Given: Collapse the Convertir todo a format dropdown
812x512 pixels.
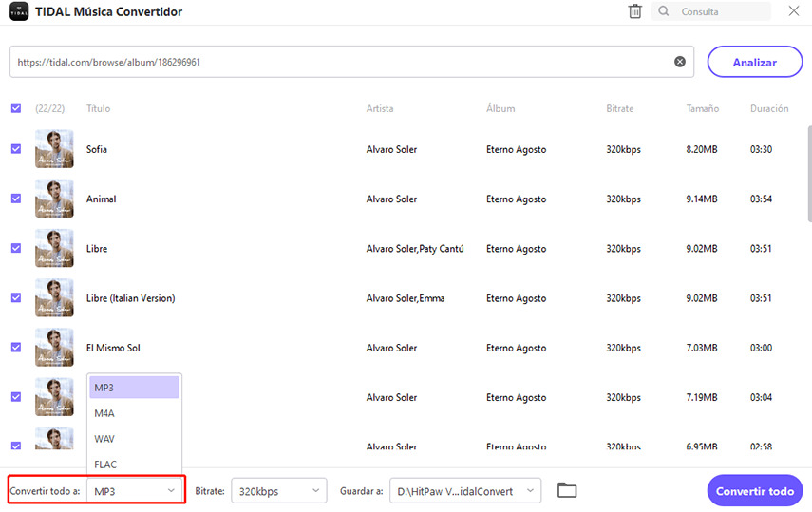Looking at the screenshot, I should point(135,490).
